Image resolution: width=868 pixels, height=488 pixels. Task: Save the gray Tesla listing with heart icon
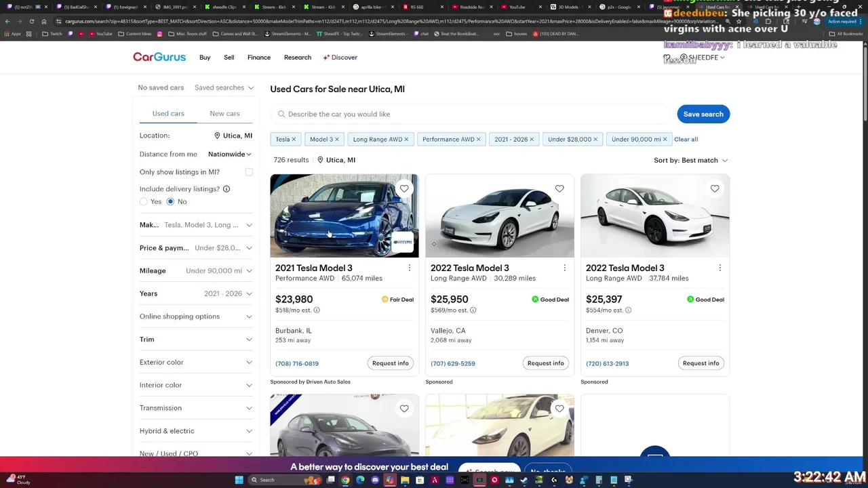tap(404, 409)
